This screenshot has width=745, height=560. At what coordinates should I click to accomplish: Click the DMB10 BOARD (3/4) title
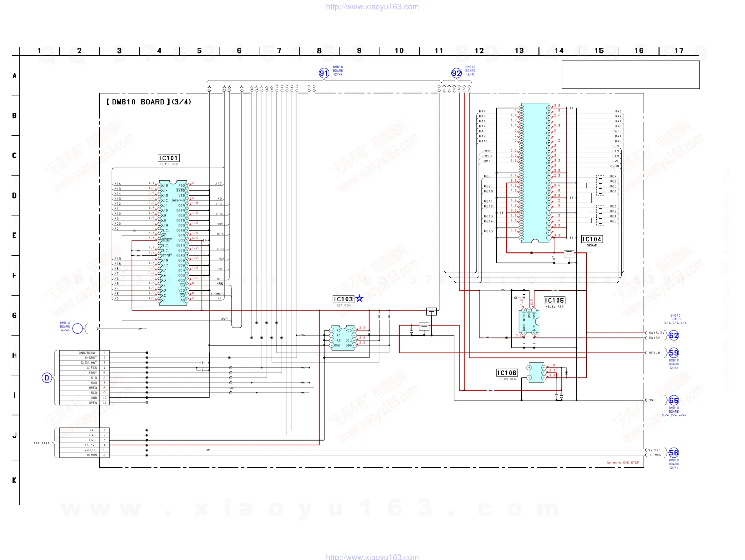point(149,102)
